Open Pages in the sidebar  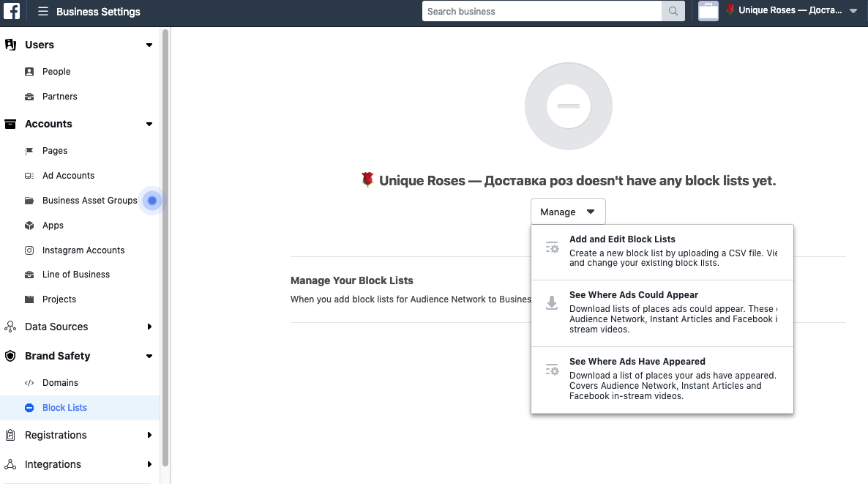55,151
